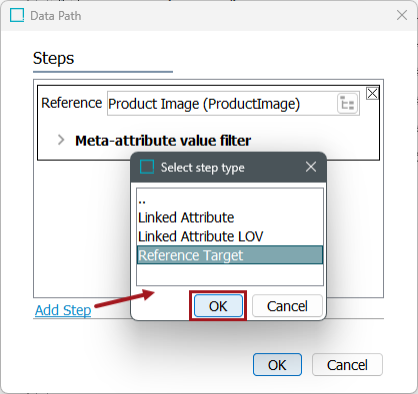Viewport: 418px width, 394px height.
Task: Close the Data Path dialog
Action: coord(402,15)
